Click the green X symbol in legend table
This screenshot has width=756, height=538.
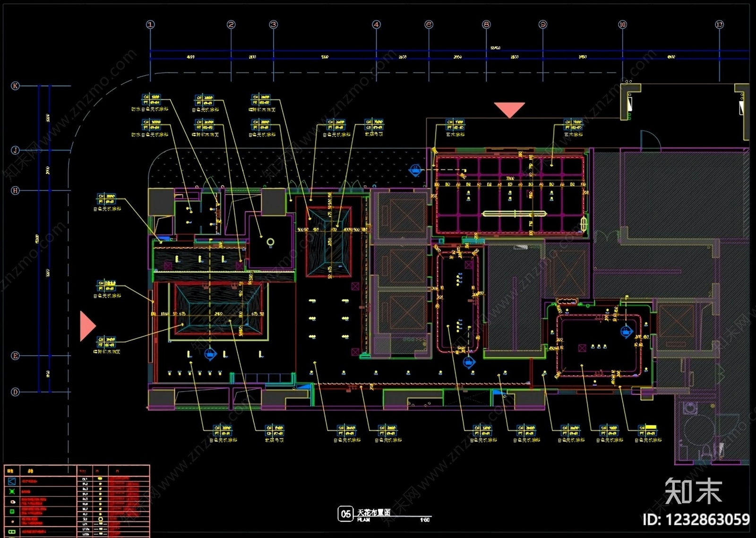[x=12, y=492]
